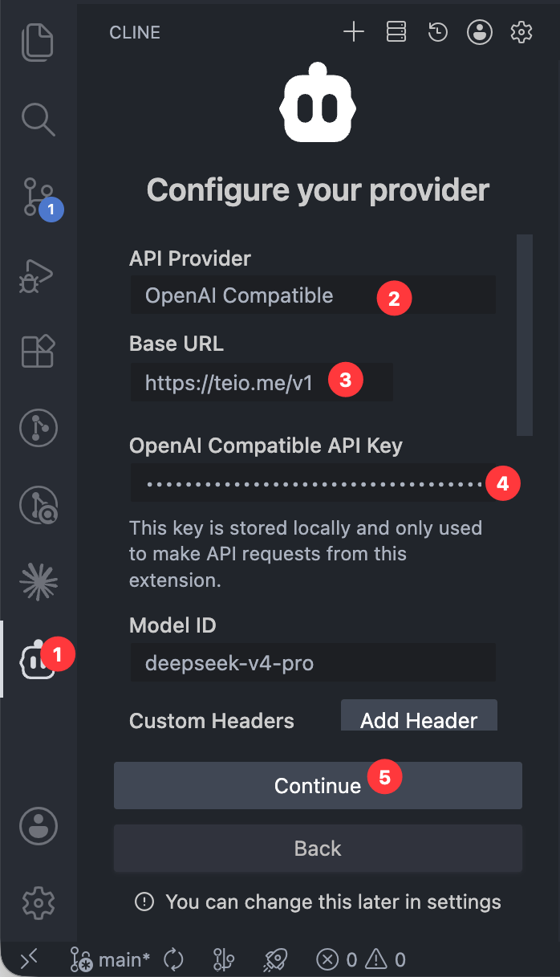The width and height of the screenshot is (560, 977).
Task: Click the rocket icon in status bar
Action: 275,959
